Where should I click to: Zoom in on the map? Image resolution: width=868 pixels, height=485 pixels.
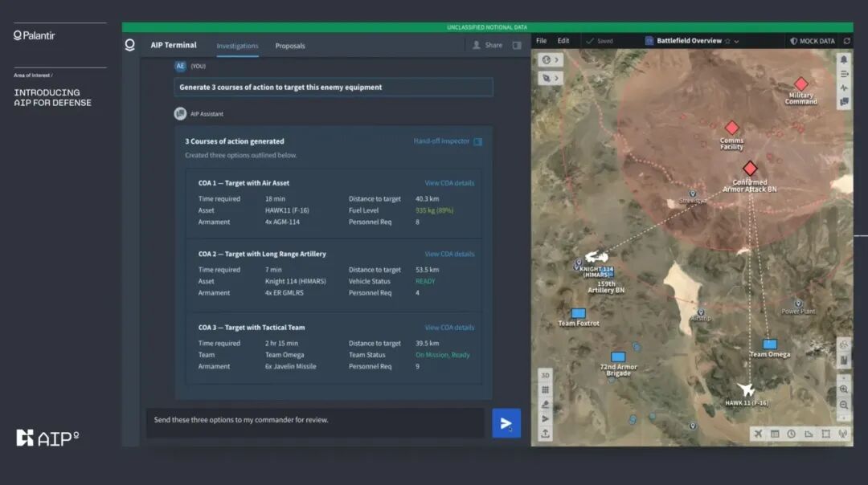(x=844, y=389)
